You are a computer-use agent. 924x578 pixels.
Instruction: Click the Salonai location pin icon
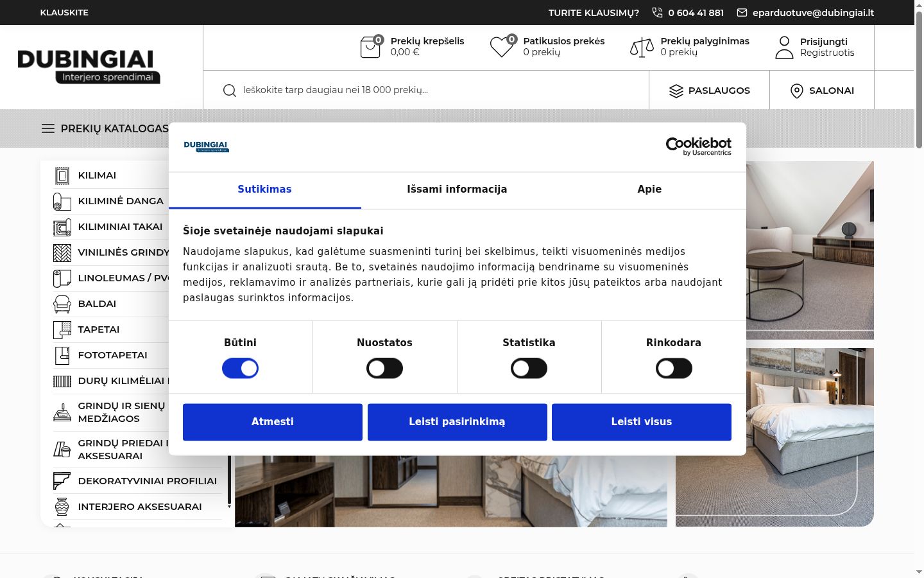pos(797,91)
